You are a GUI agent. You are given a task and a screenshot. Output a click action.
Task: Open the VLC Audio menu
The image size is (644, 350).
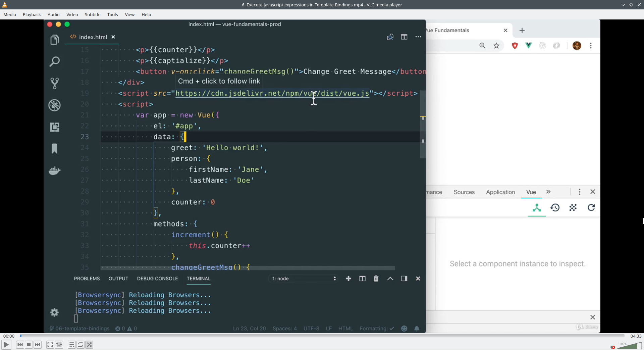click(54, 14)
